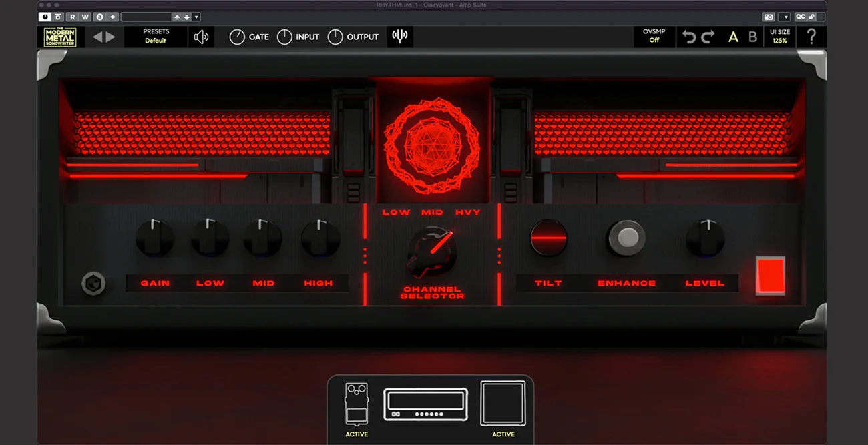The height and width of the screenshot is (445, 868).
Task: Undo the last change
Action: point(689,37)
